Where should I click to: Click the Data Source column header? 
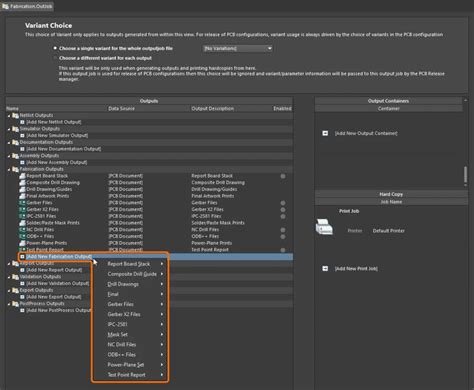click(121, 108)
